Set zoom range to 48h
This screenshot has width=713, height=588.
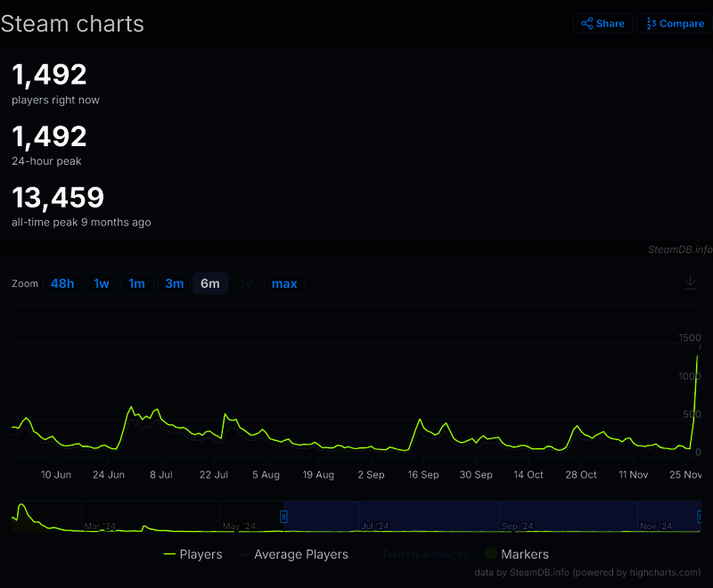click(62, 284)
